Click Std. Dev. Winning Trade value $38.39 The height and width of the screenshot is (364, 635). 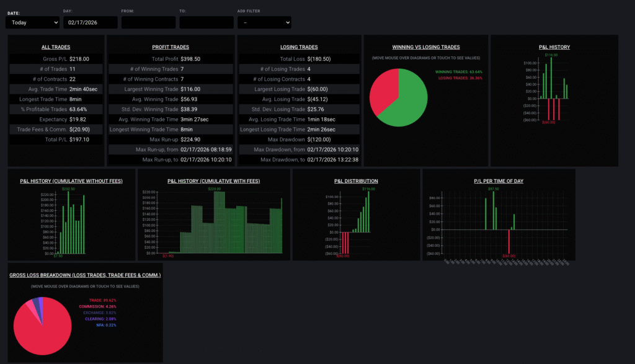pos(189,109)
